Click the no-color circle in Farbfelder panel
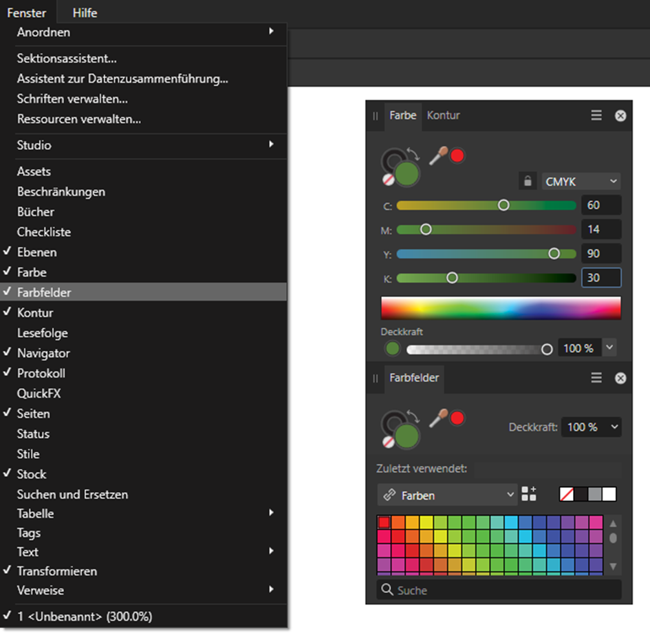The width and height of the screenshot is (650, 644). click(x=389, y=442)
